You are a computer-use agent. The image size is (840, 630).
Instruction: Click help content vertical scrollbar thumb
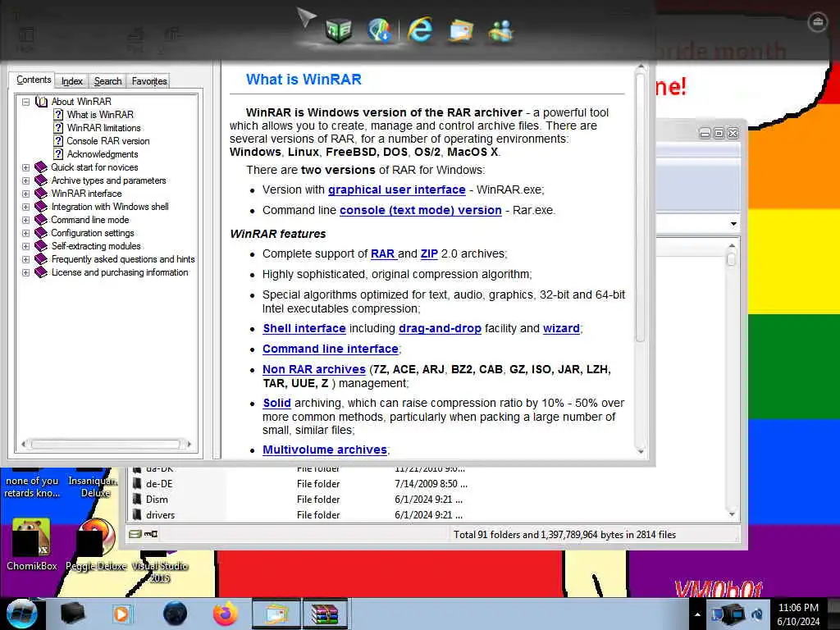640,206
